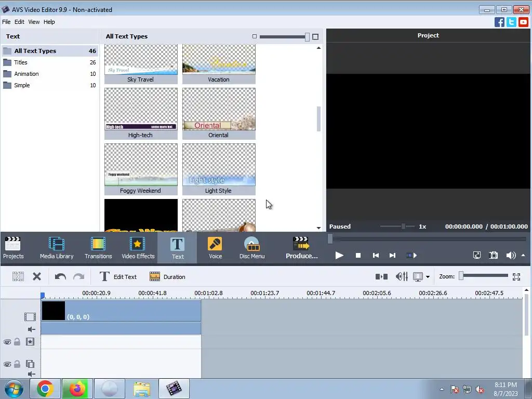Toggle visibility eye on overlay track
532x399 pixels.
tap(7, 364)
